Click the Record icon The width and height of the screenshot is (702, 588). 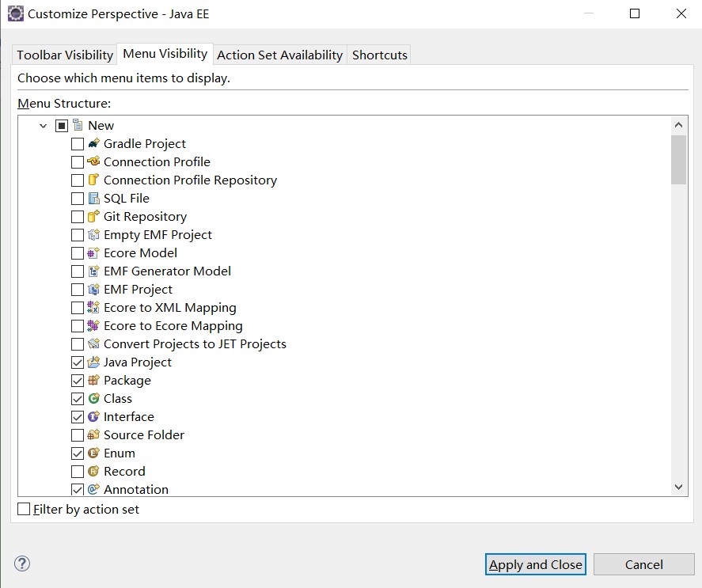tap(93, 471)
